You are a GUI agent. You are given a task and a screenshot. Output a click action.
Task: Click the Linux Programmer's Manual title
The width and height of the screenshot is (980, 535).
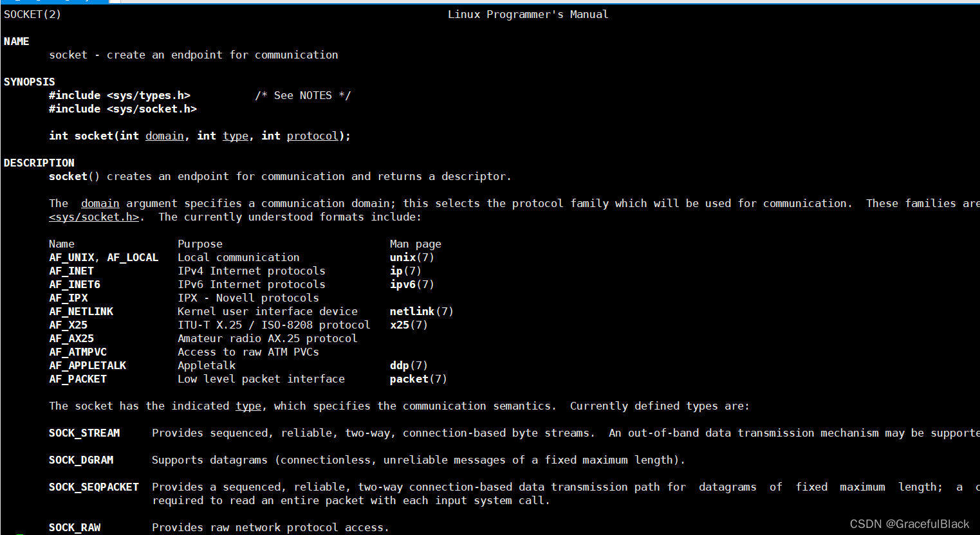[528, 14]
